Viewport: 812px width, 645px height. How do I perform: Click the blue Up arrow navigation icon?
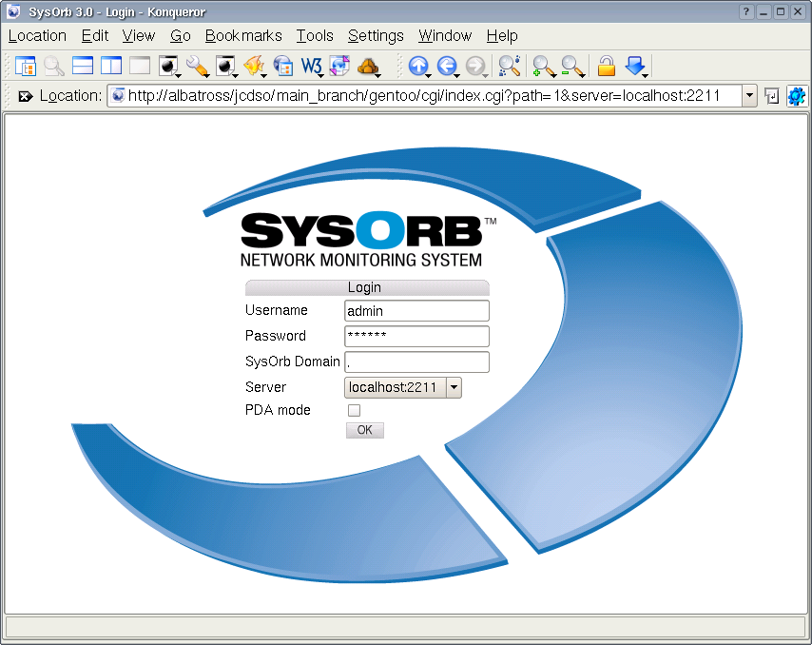tap(417, 66)
